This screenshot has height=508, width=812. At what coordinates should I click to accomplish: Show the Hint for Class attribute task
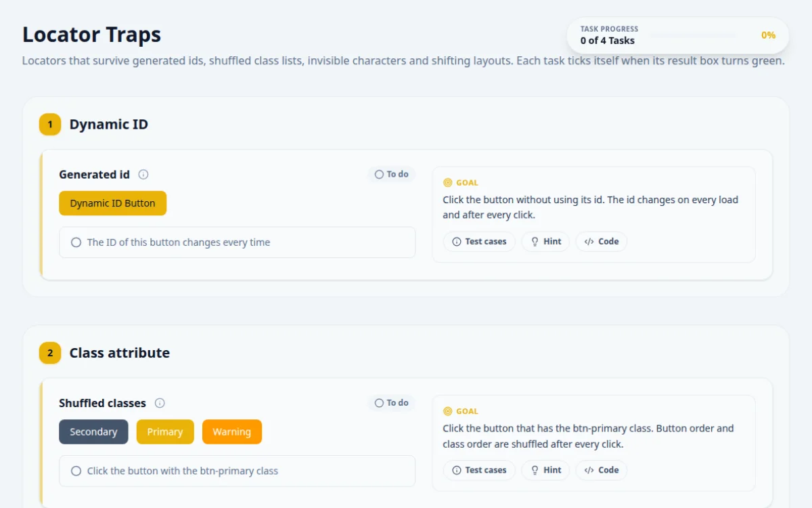[x=545, y=470]
